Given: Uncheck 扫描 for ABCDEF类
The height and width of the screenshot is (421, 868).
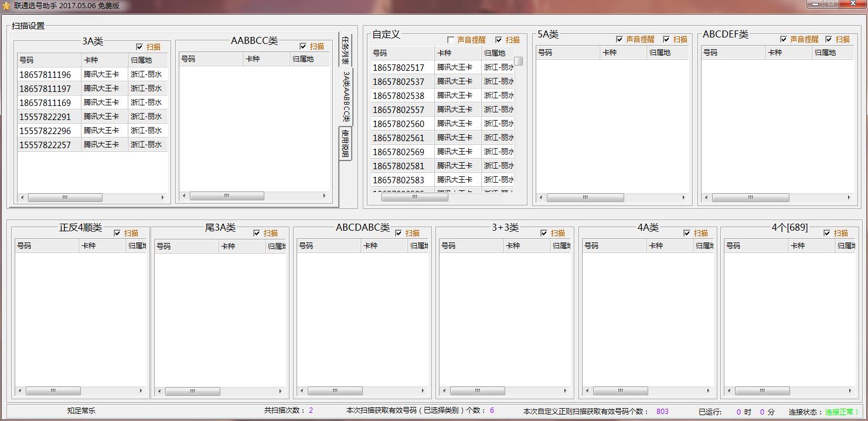Looking at the screenshot, I should coord(829,39).
